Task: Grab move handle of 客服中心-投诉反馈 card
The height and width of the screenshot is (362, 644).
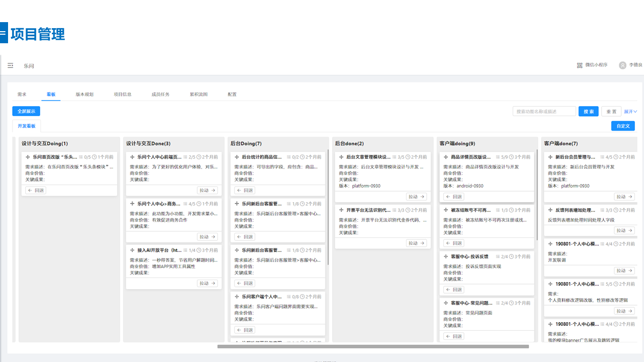Action: tap(446, 256)
